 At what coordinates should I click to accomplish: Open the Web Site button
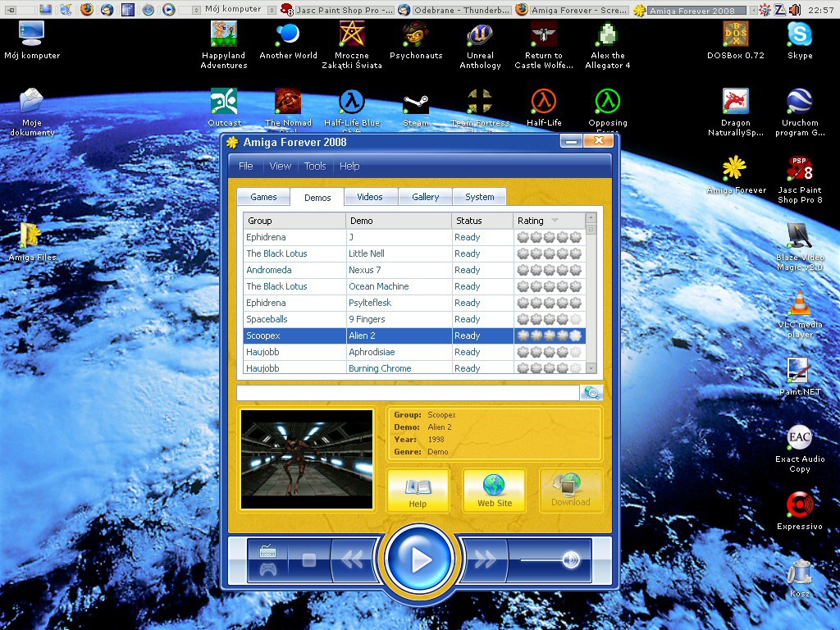(495, 491)
